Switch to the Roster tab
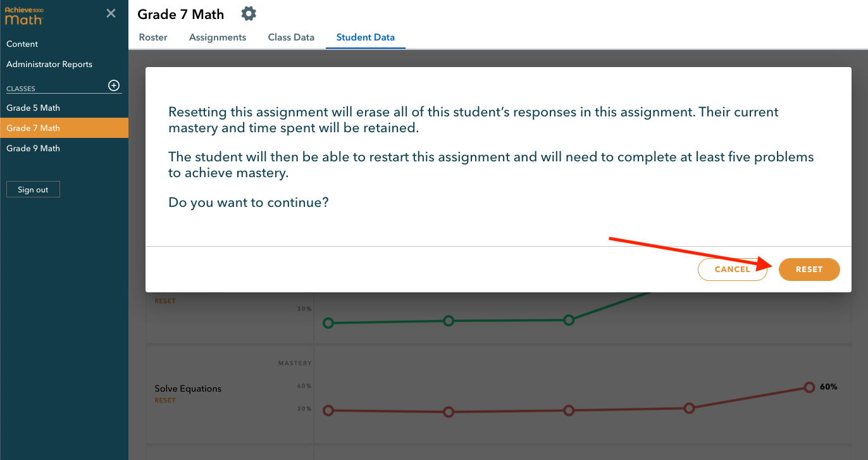 point(153,37)
